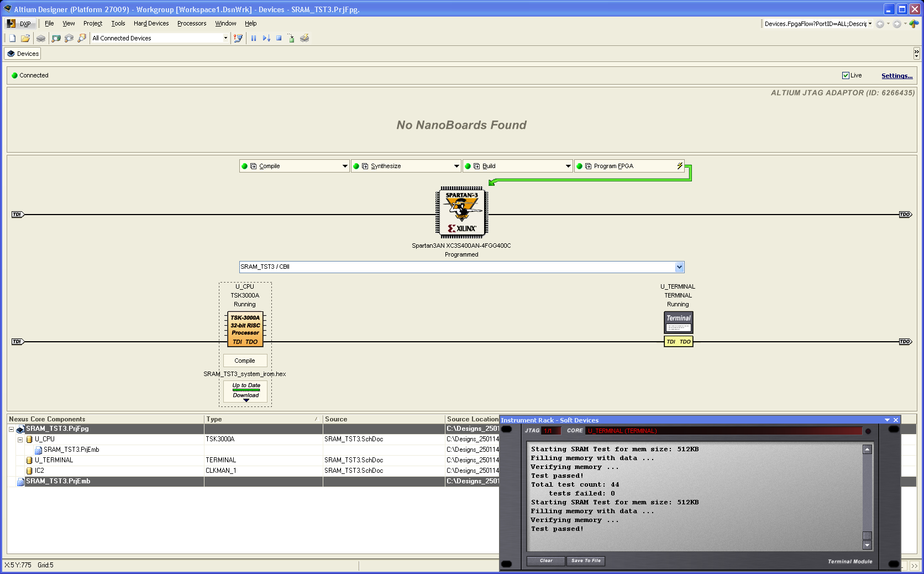This screenshot has height=574, width=924.
Task: Open the Help menu
Action: click(x=251, y=23)
